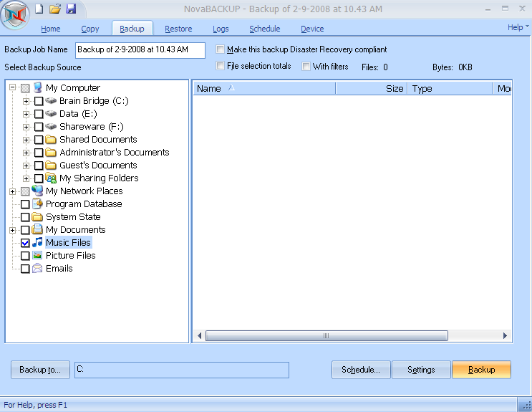Click the My Sharing Folders icon

pyautogui.click(x=51, y=178)
